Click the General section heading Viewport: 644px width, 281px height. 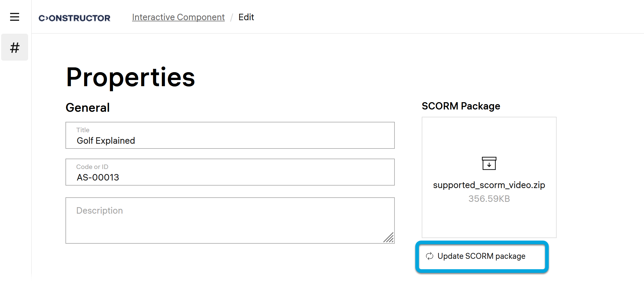click(x=88, y=108)
